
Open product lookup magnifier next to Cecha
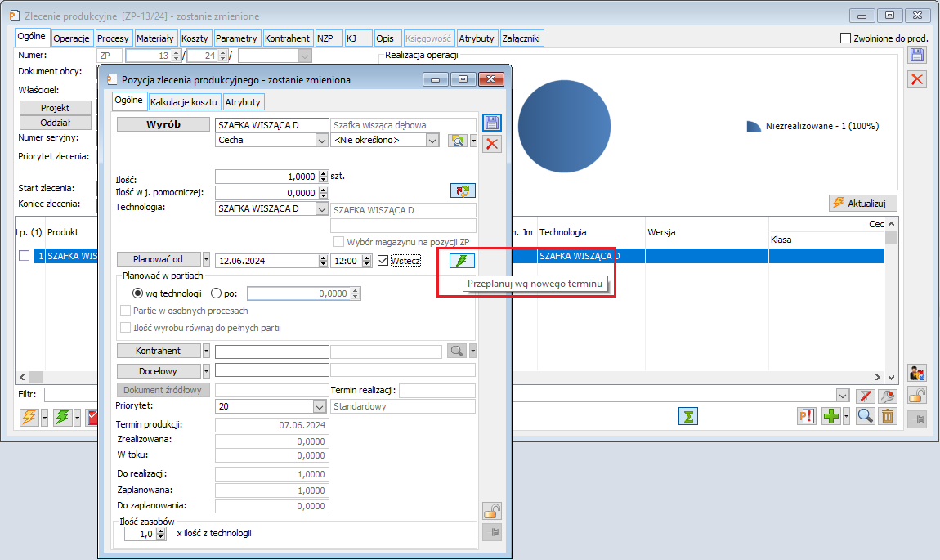(458, 141)
